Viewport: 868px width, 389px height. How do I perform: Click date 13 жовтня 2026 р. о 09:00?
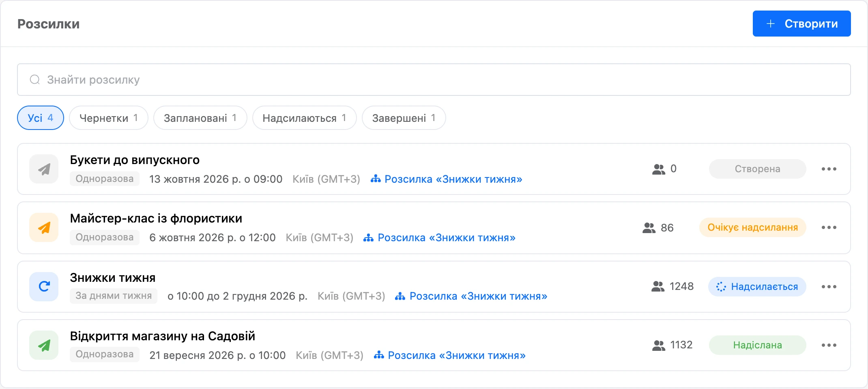point(216,179)
